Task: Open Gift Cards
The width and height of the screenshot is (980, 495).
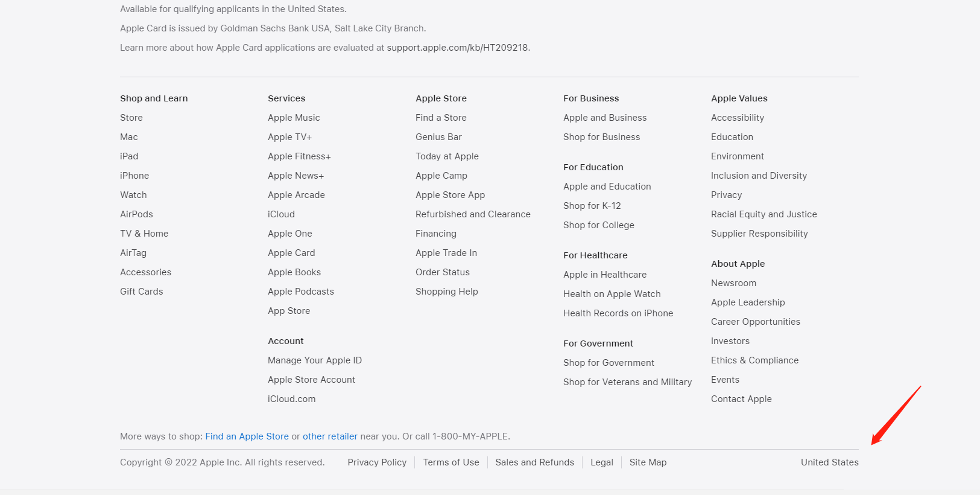Action: (x=142, y=292)
